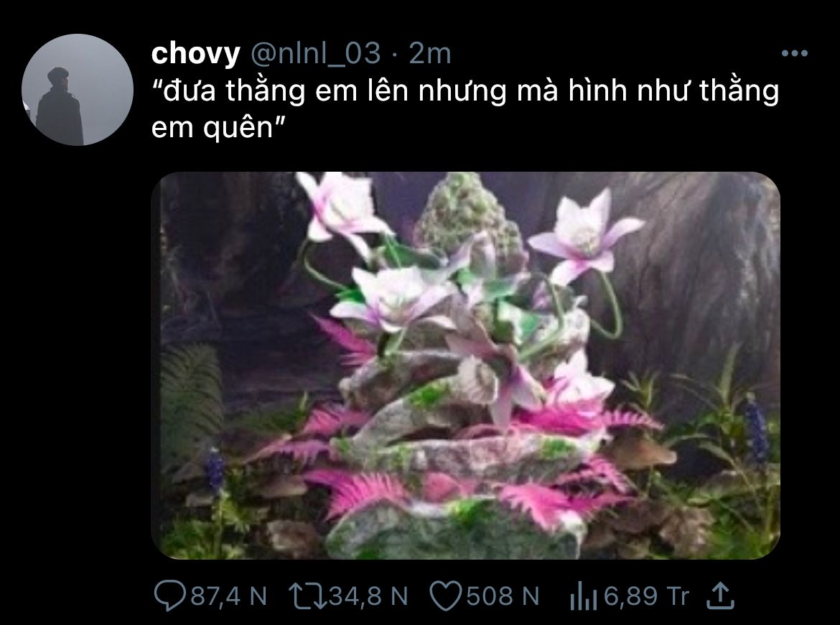
Task: Open the 6,89 Tr views count
Action: click(x=646, y=596)
